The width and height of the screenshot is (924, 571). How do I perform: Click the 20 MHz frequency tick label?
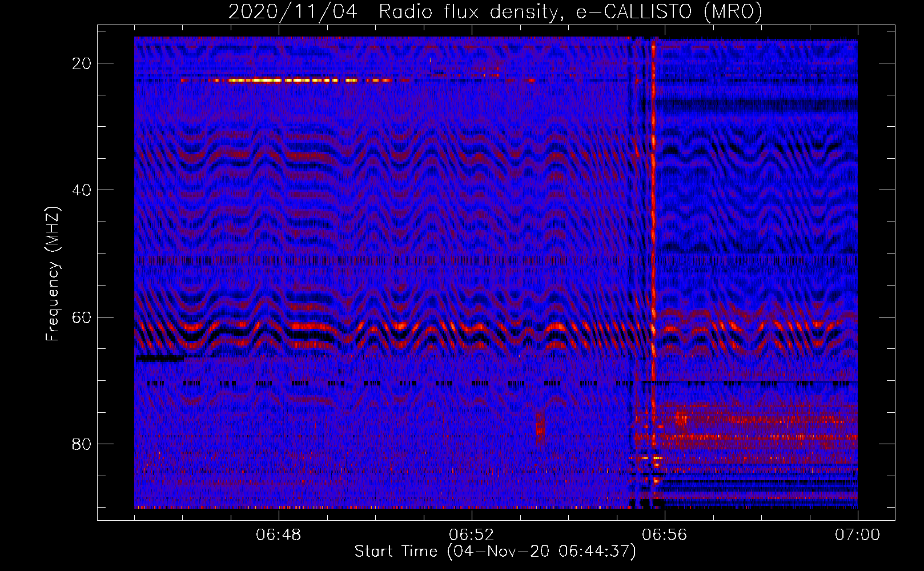[x=82, y=63]
